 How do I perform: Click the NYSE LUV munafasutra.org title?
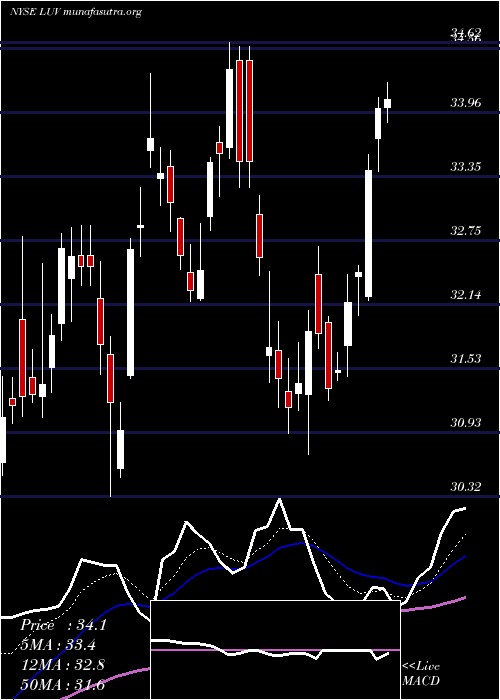(75, 12)
